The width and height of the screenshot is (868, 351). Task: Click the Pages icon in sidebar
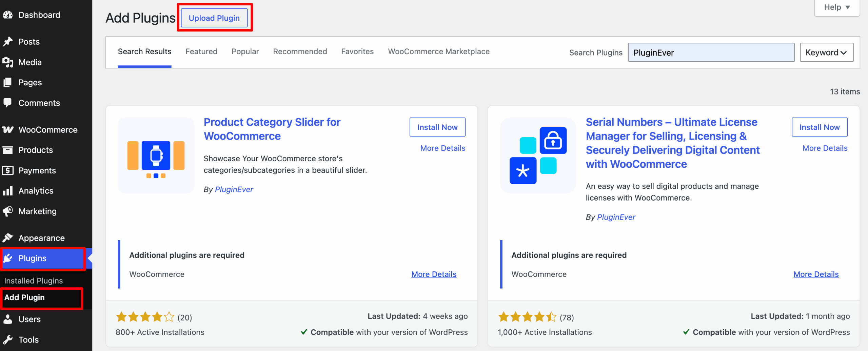[8, 82]
